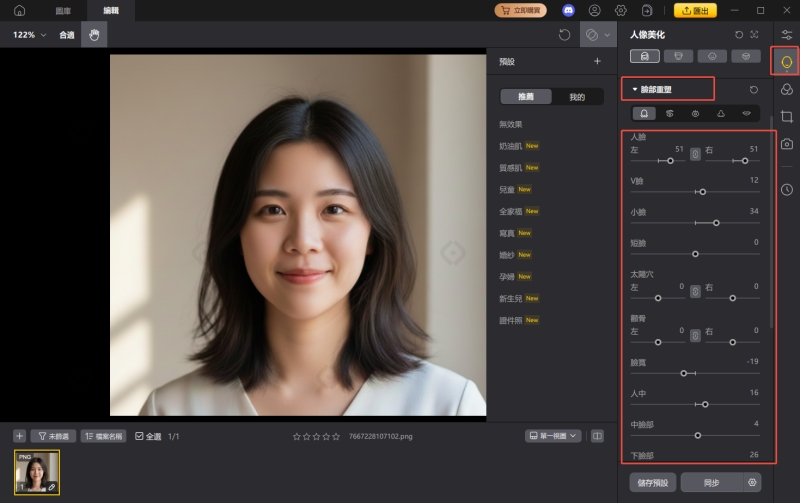The image size is (800, 503).
Task: Click the 立即購買 button
Action: (x=520, y=10)
